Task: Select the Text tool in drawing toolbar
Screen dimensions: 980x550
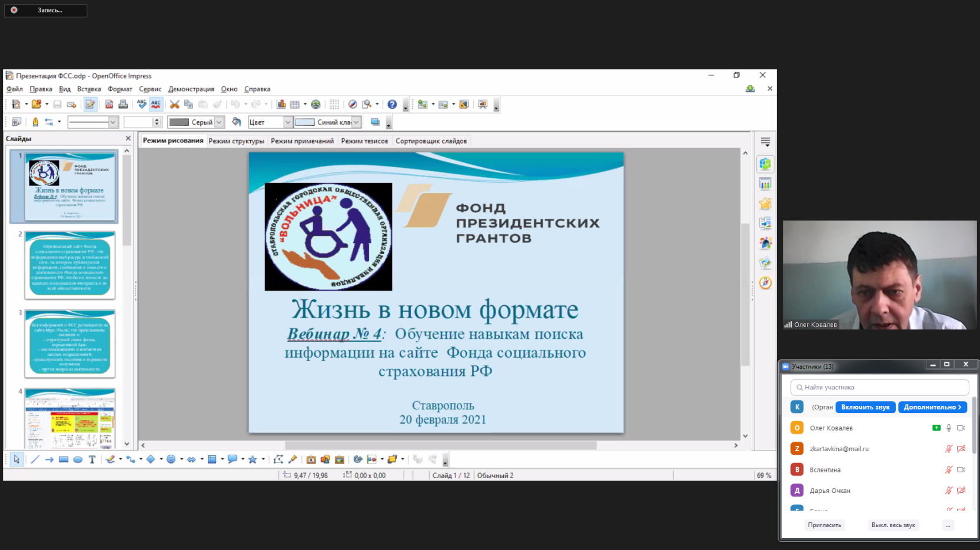Action: click(x=92, y=459)
